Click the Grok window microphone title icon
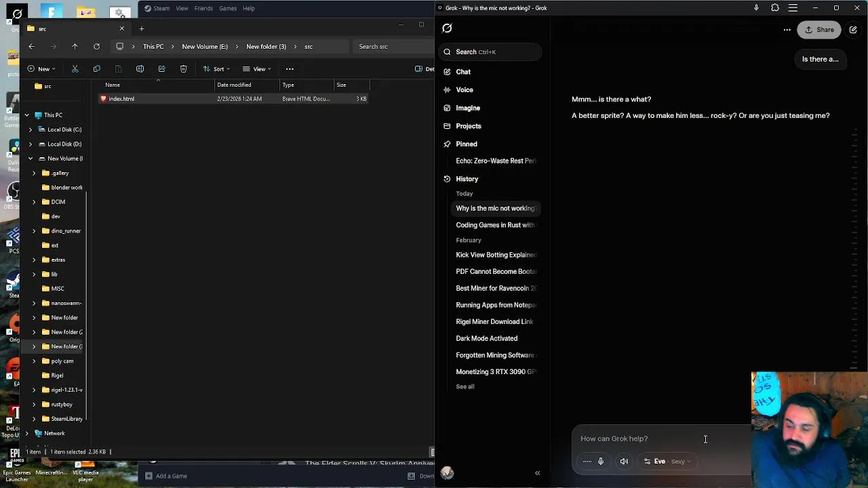Screen dimensions: 868x488 (756, 8)
